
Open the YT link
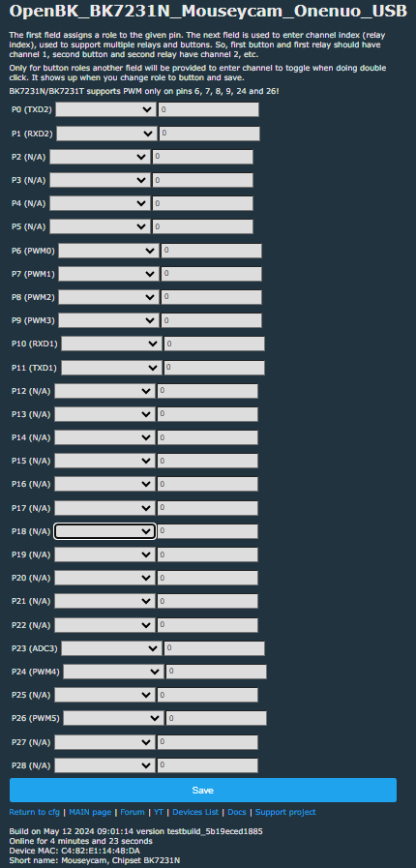[x=159, y=812]
